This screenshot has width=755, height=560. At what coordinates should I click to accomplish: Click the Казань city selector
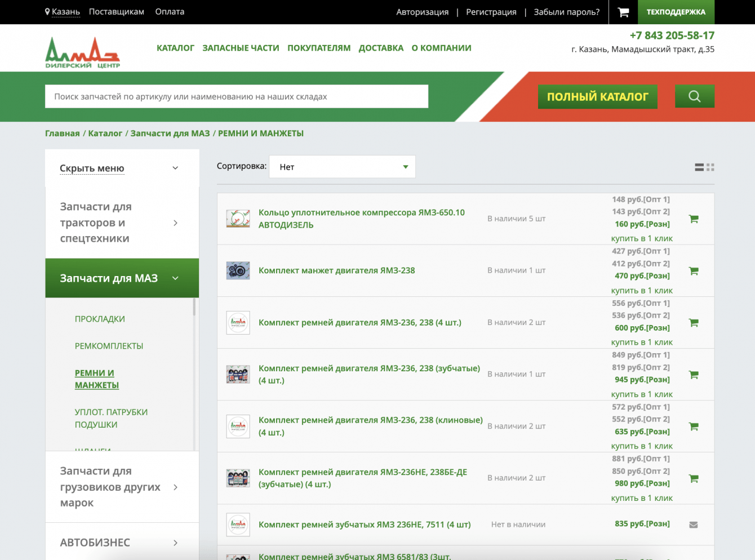pyautogui.click(x=66, y=12)
